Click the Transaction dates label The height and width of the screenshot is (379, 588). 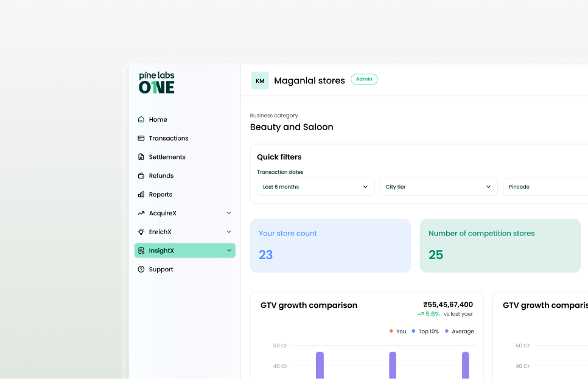click(280, 172)
